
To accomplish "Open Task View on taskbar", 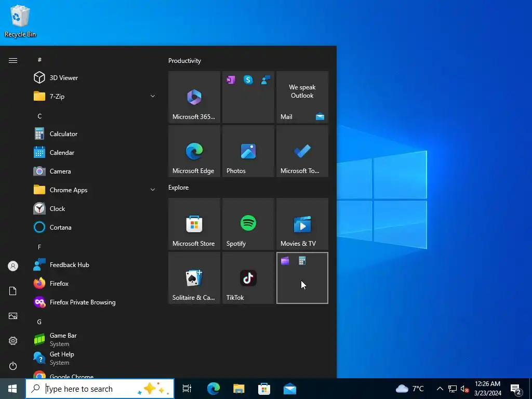I will tap(187, 389).
